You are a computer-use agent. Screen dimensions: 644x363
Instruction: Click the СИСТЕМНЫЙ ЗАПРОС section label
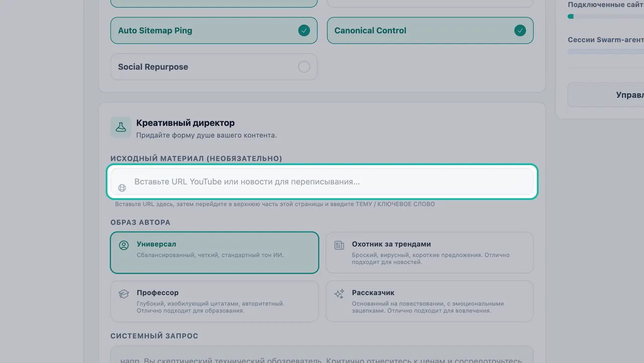[154, 336]
